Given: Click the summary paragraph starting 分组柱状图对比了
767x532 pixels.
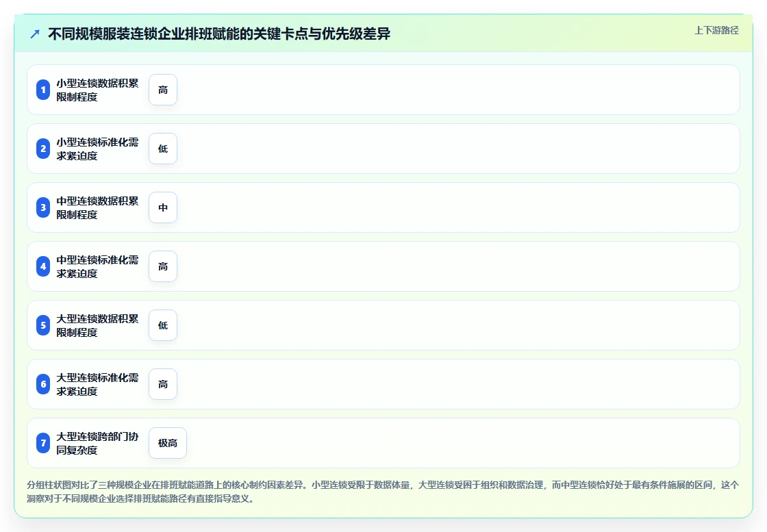Looking at the screenshot, I should pyautogui.click(x=383, y=492).
